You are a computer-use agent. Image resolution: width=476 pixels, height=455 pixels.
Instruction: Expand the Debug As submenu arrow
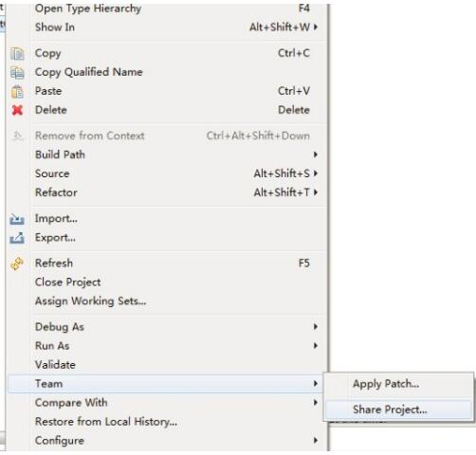point(315,326)
